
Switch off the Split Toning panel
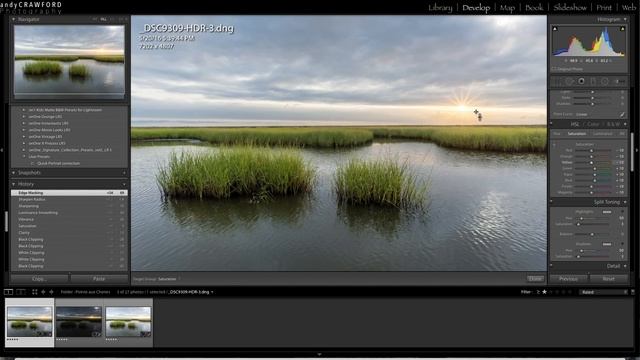point(551,202)
